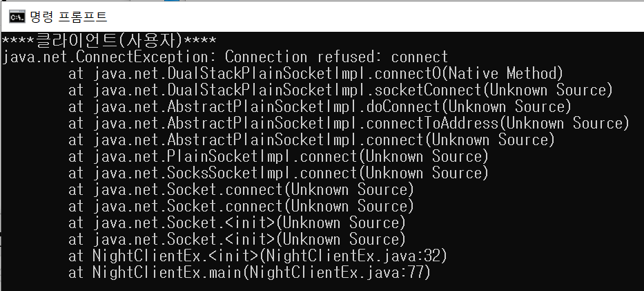Click the 명령 프롬프트 window title text

68,17
